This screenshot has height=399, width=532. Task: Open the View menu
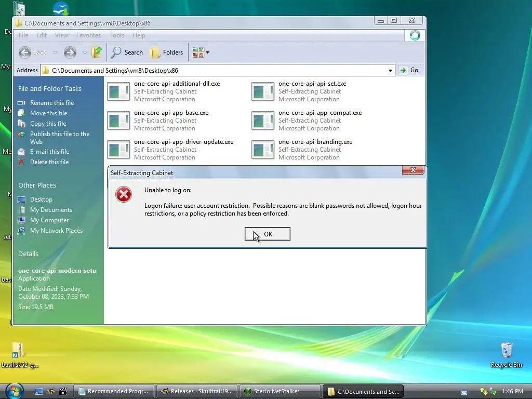click(61, 35)
